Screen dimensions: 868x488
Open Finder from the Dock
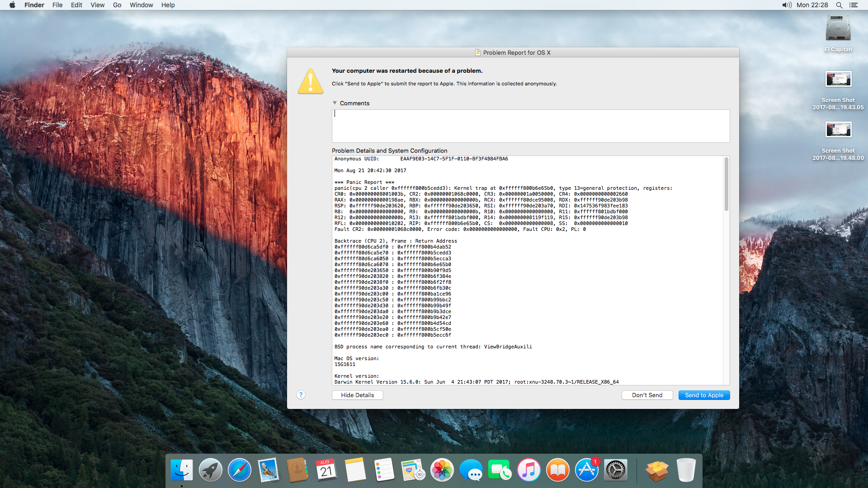pos(182,470)
